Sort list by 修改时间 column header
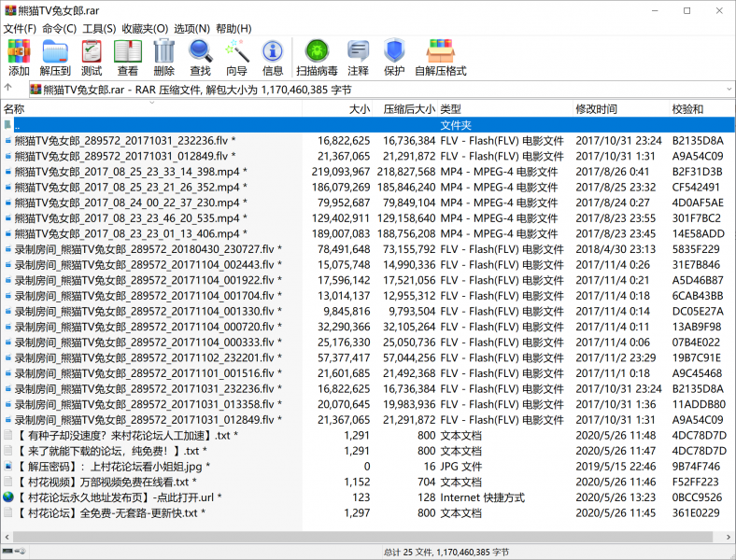Image resolution: width=736 pixels, height=560 pixels. click(596, 109)
